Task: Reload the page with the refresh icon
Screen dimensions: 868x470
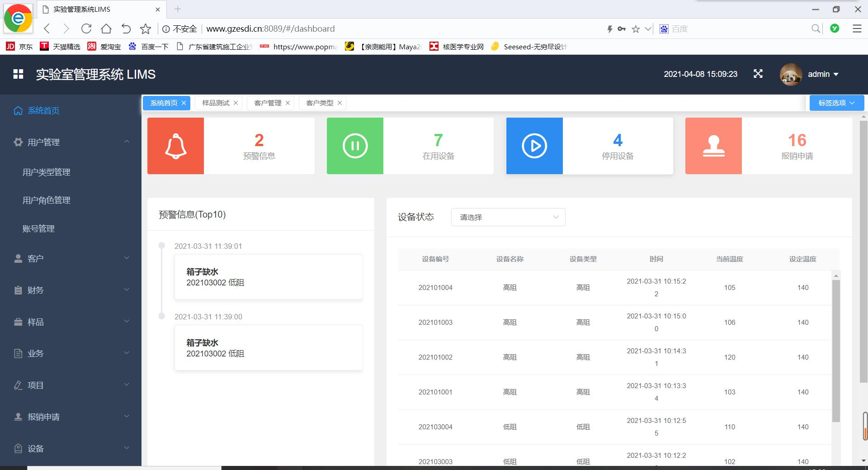Action: 86,29
